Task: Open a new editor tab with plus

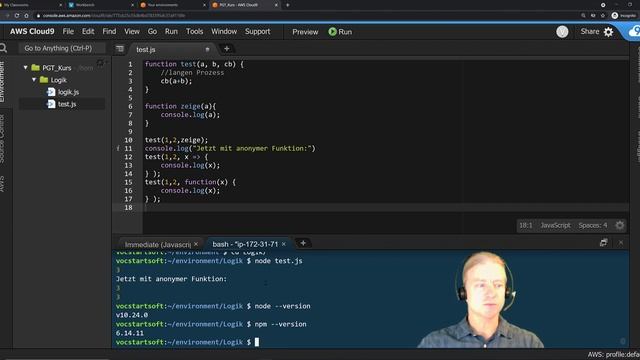Action: coord(227,49)
